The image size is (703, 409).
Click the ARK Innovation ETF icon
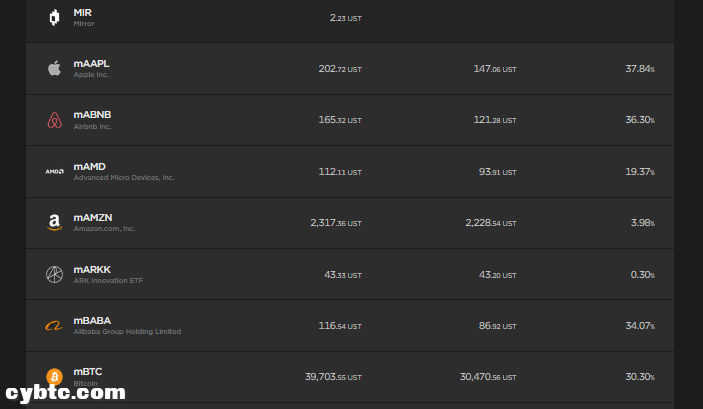click(54, 274)
